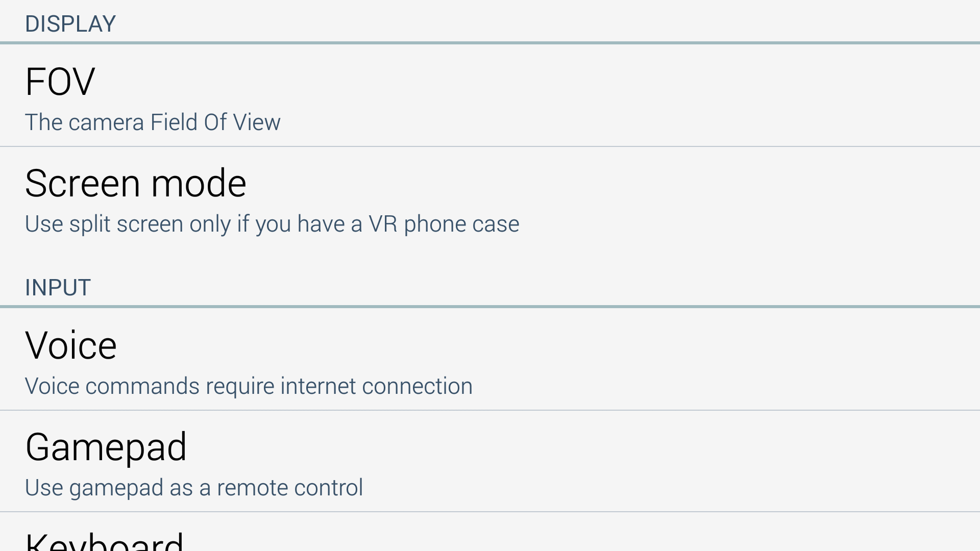The height and width of the screenshot is (551, 980).
Task: Click the divider line under DISPLAY header
Action: tap(490, 43)
